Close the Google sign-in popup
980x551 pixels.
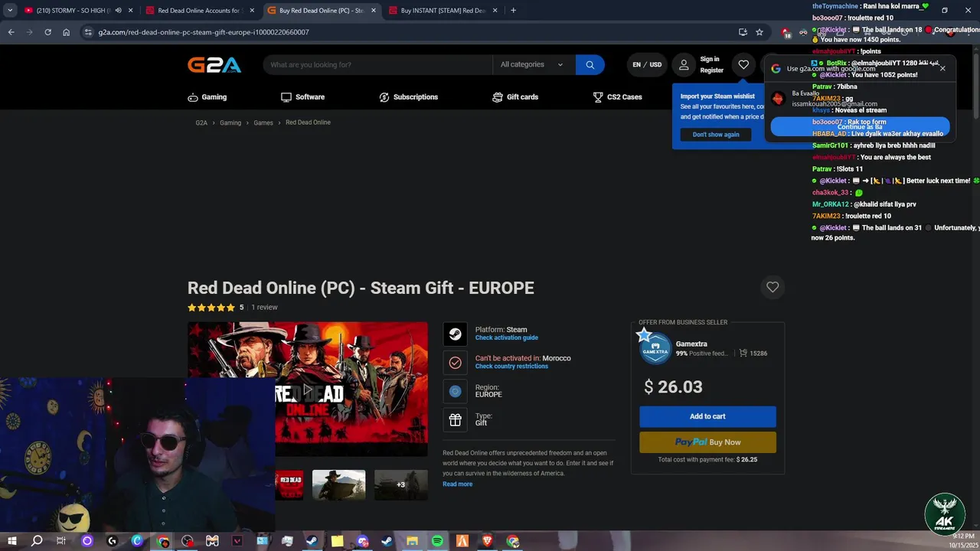[942, 68]
